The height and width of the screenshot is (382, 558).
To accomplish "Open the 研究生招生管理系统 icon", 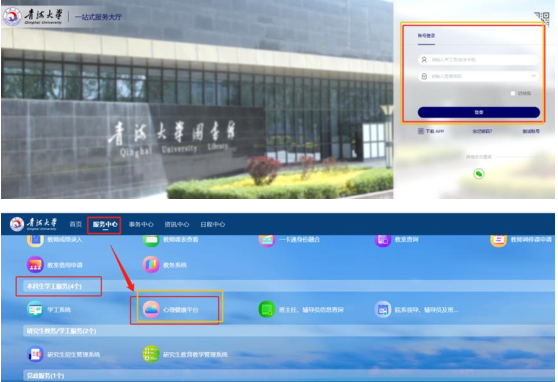I will [35, 355].
